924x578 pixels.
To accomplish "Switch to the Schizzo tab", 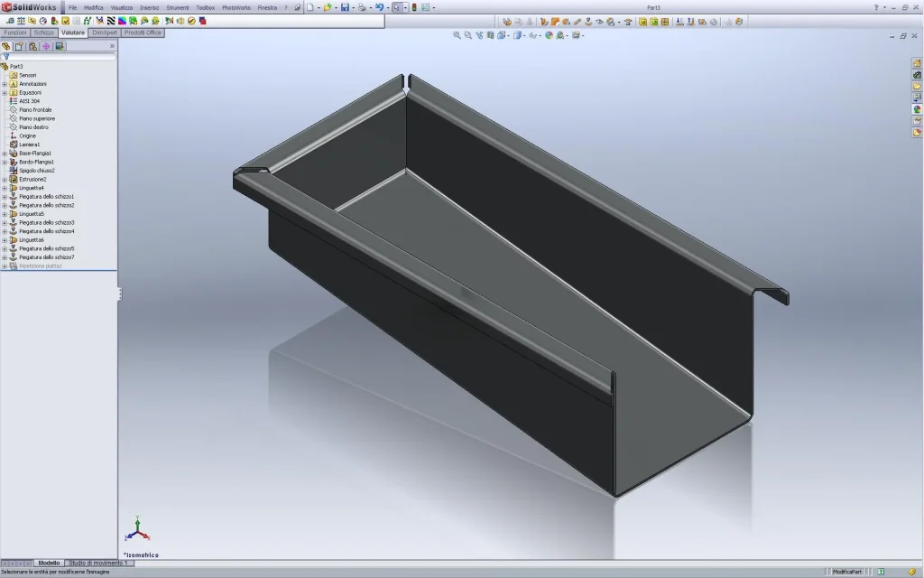I will click(x=44, y=33).
